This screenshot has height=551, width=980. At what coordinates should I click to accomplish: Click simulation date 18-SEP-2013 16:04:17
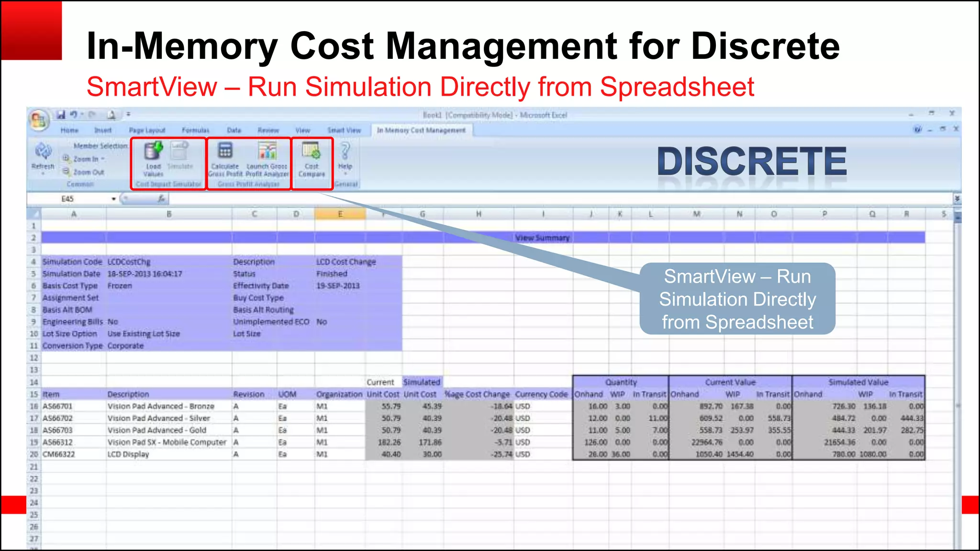[x=169, y=274]
